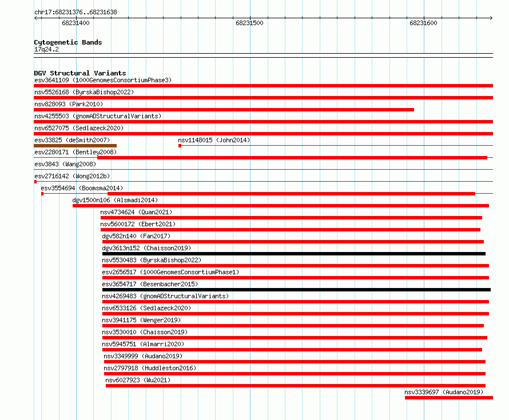Select esv3843 (Wang2008) variant label
509x420 pixels.
click(65, 164)
